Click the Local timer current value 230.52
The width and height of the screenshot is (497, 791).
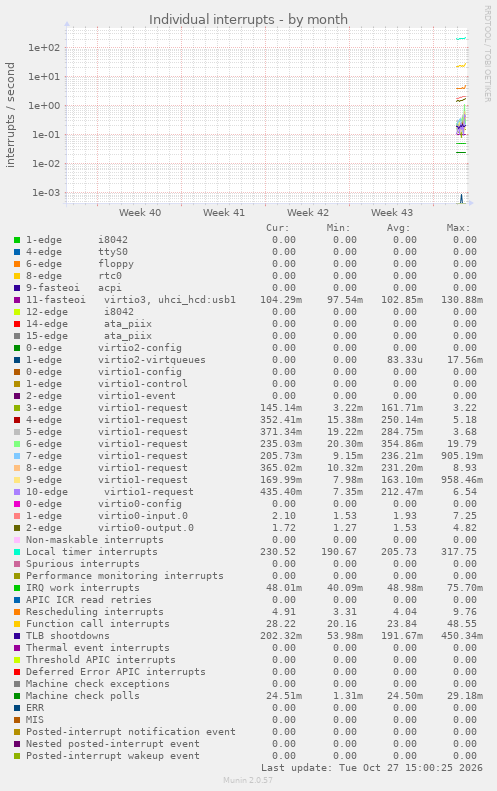tap(278, 552)
